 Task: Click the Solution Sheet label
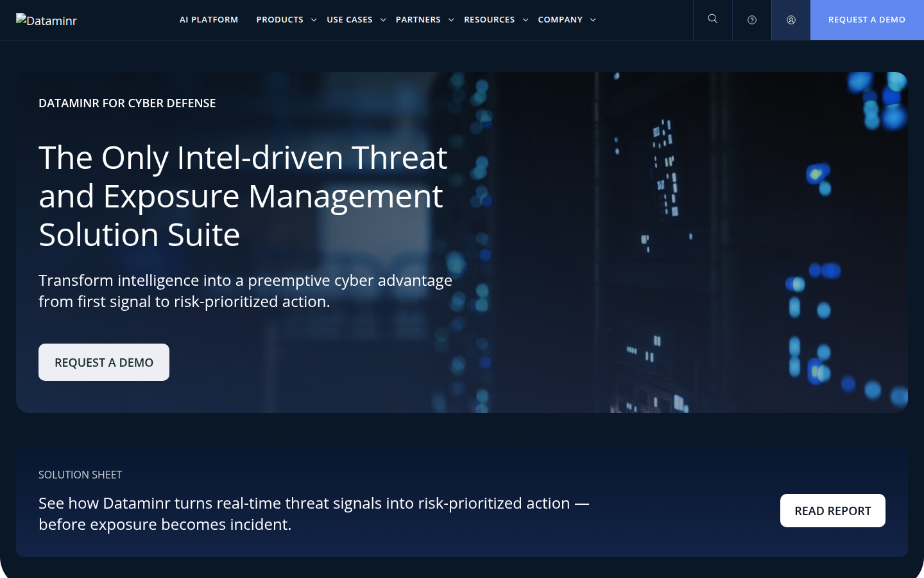click(x=80, y=475)
